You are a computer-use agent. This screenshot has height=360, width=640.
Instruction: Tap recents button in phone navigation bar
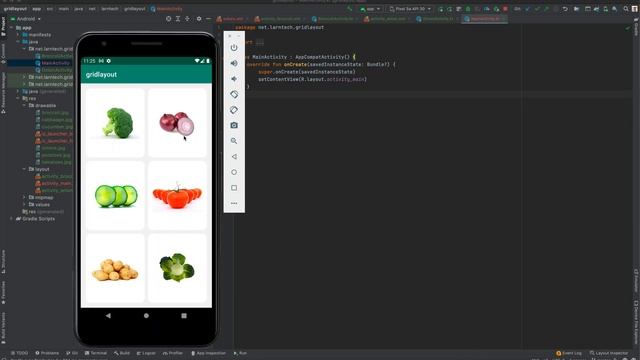tap(184, 316)
